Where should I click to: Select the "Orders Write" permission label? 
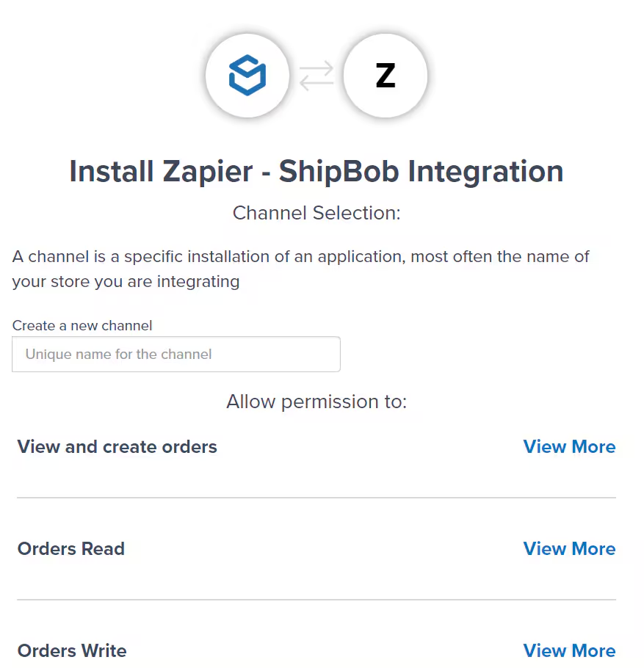coord(72,650)
